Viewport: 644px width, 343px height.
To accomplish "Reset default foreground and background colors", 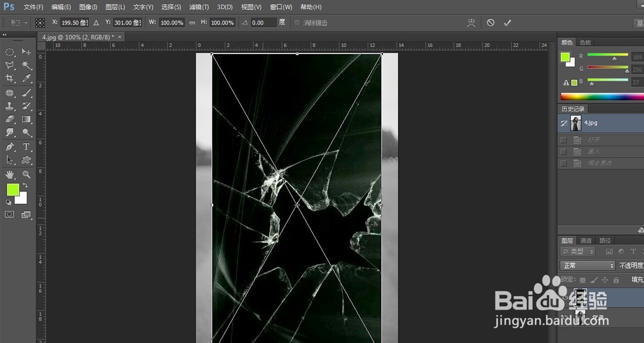I will coord(8,202).
